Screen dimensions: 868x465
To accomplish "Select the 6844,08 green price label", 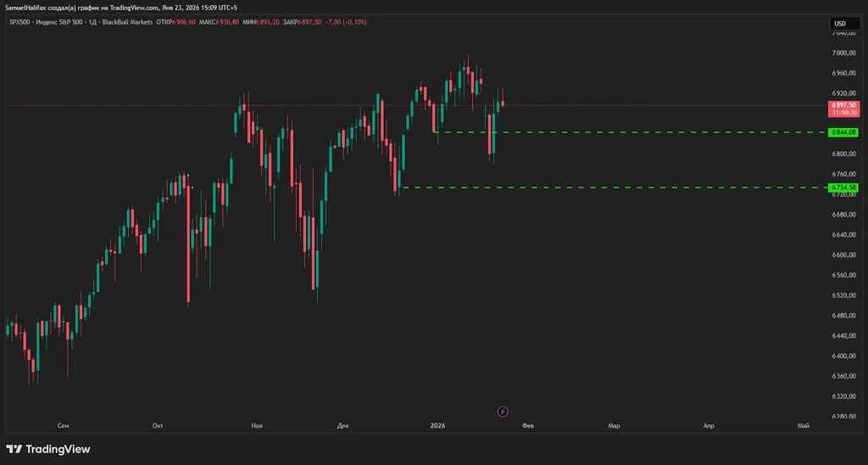I will [844, 132].
